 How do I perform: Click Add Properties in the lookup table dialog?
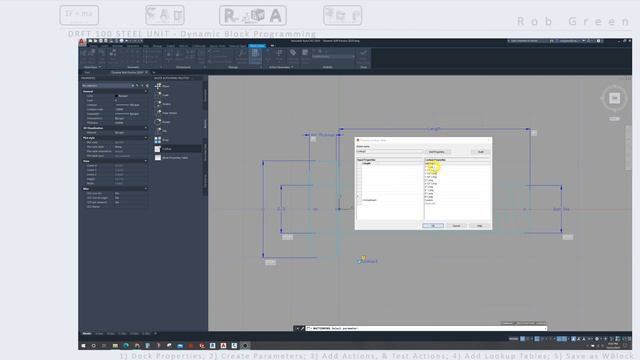pos(437,152)
